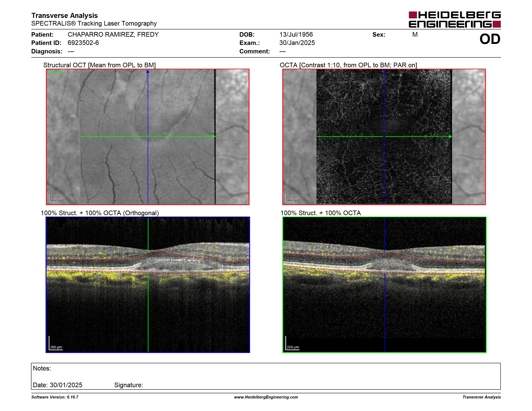The width and height of the screenshot is (532, 411).
Task: Click the OCTA [Contrast 1:10] caption
Action: click(348, 65)
